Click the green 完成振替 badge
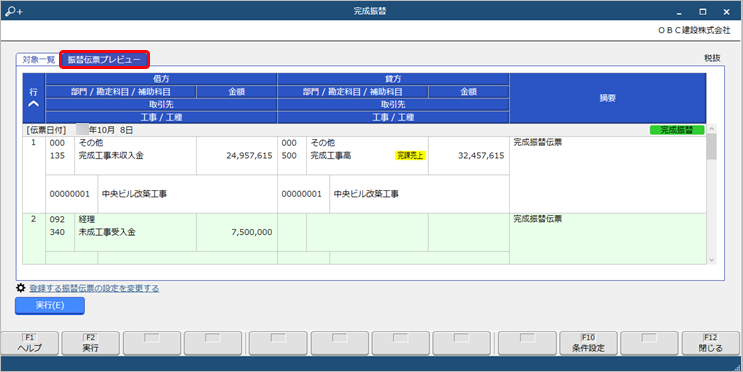The image size is (743, 372). pos(677,130)
